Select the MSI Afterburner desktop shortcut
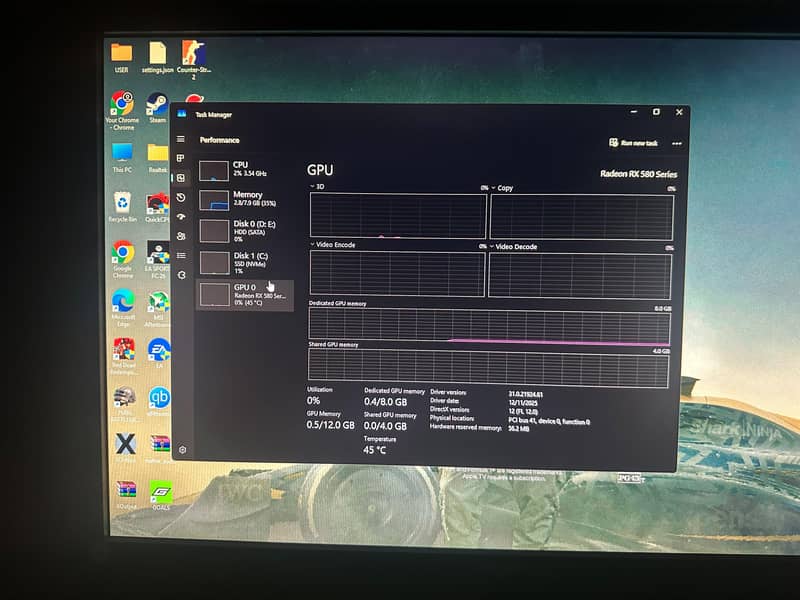Viewport: 800px width, 600px height. point(158,309)
